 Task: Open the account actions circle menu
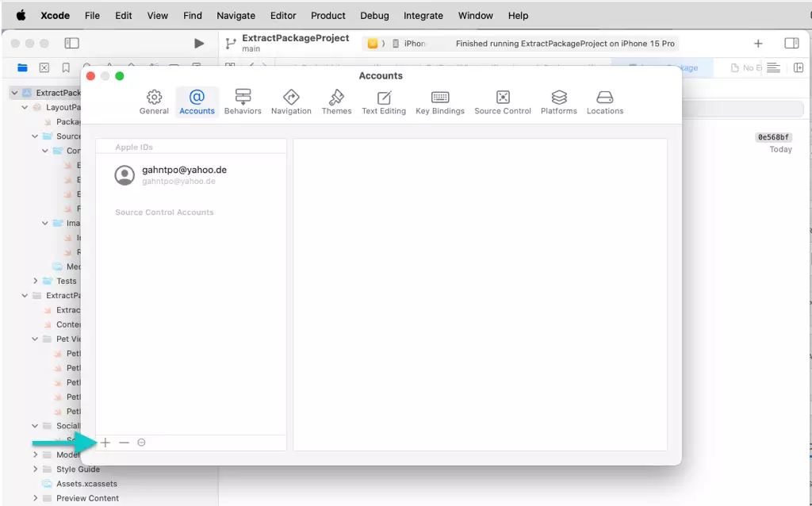click(141, 443)
